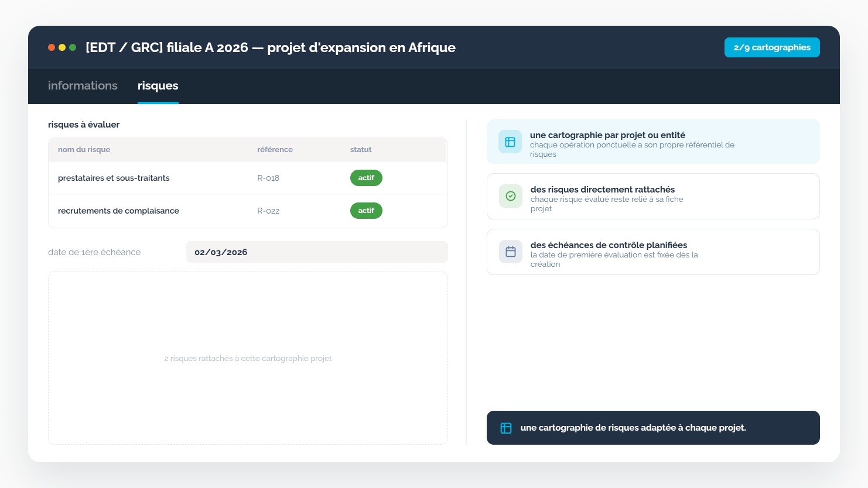Select the recrutements de complaisance risk row
Screen dimensions: 868x488
[x=248, y=211]
